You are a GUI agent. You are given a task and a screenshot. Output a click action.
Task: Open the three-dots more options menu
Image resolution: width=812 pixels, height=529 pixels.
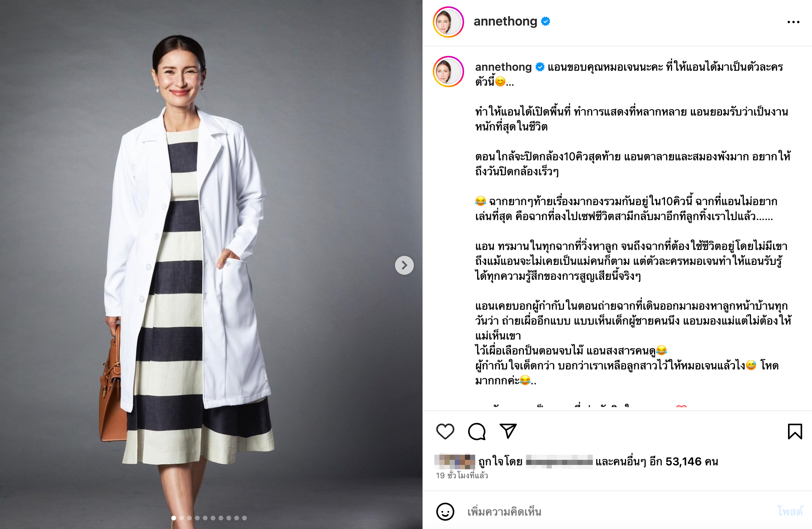point(793,22)
